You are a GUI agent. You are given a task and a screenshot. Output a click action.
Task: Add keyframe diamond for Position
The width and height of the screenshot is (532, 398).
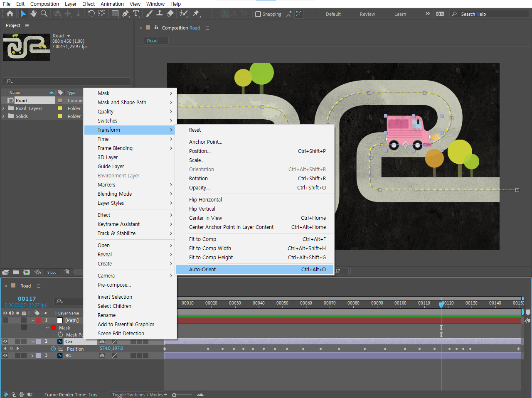coord(12,349)
